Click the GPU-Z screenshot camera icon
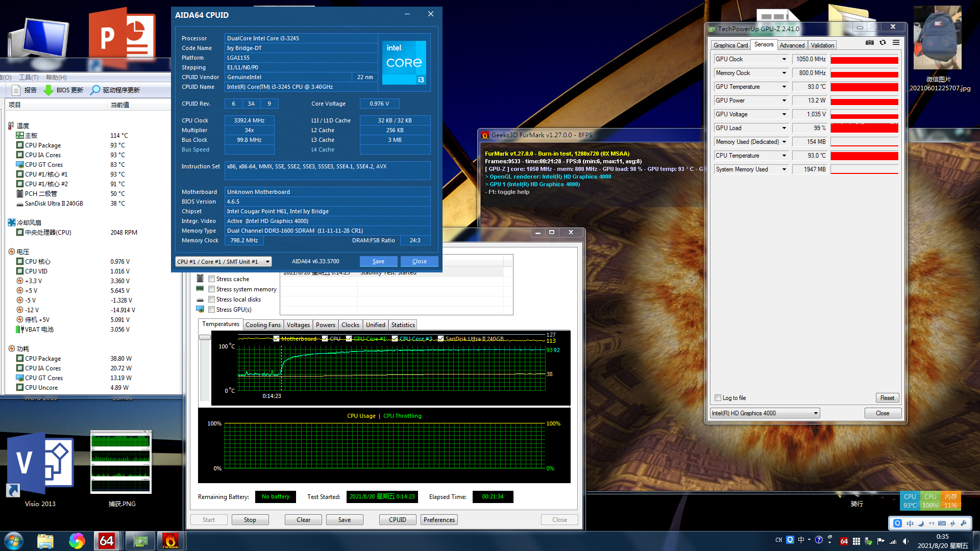980x551 pixels. pyautogui.click(x=869, y=43)
